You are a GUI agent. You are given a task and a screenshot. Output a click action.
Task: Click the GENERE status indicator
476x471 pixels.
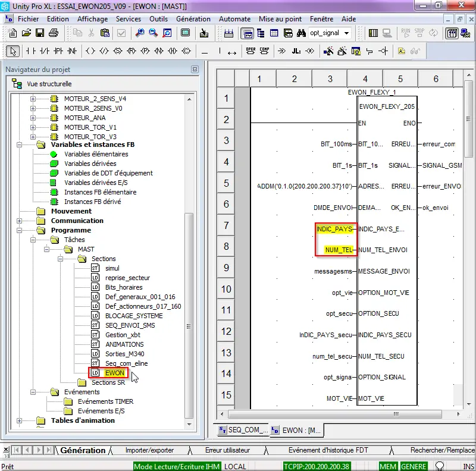(413, 466)
